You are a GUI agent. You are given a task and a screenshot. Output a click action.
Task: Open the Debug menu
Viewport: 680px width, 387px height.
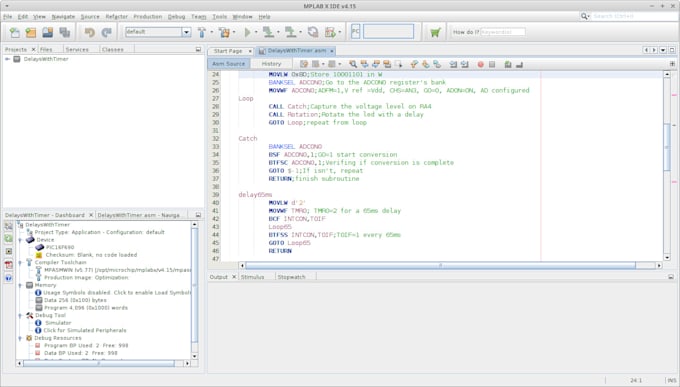tap(176, 16)
